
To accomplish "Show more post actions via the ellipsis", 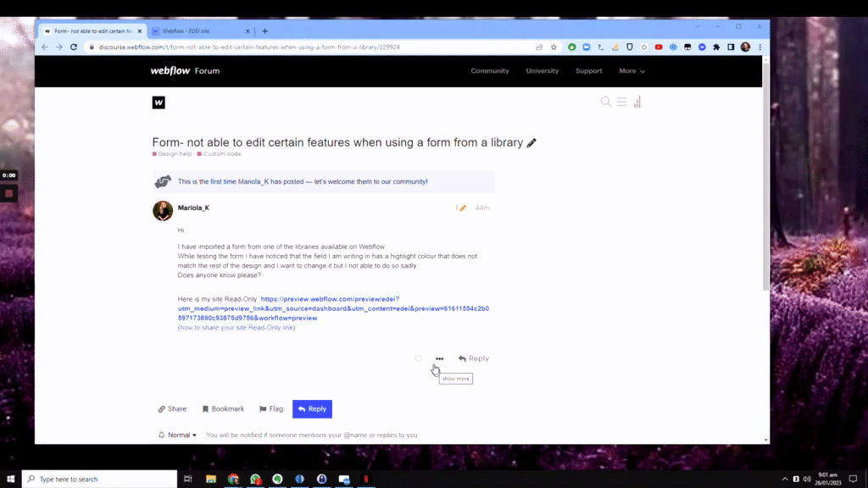I will (439, 358).
